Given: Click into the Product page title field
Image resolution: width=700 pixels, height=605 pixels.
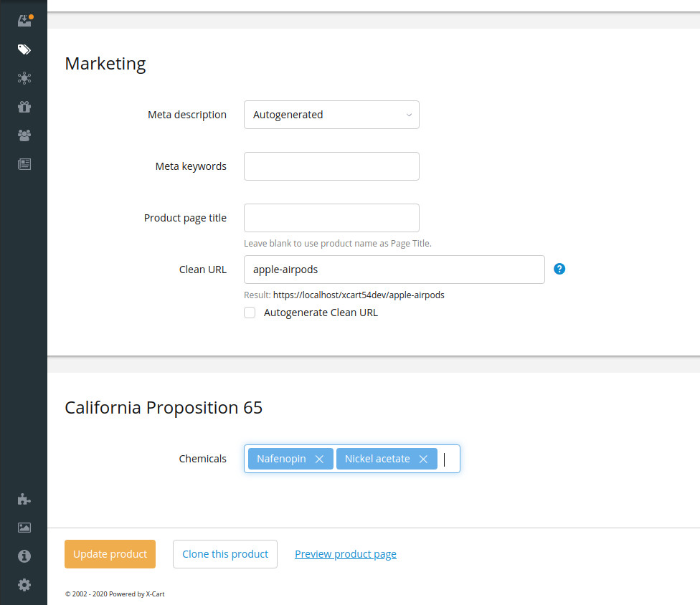Looking at the screenshot, I should pos(331,218).
